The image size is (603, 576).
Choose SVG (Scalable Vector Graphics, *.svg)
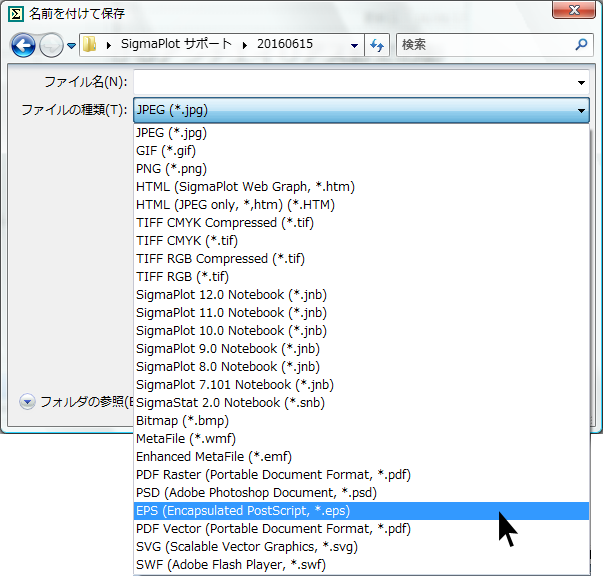(x=361, y=547)
